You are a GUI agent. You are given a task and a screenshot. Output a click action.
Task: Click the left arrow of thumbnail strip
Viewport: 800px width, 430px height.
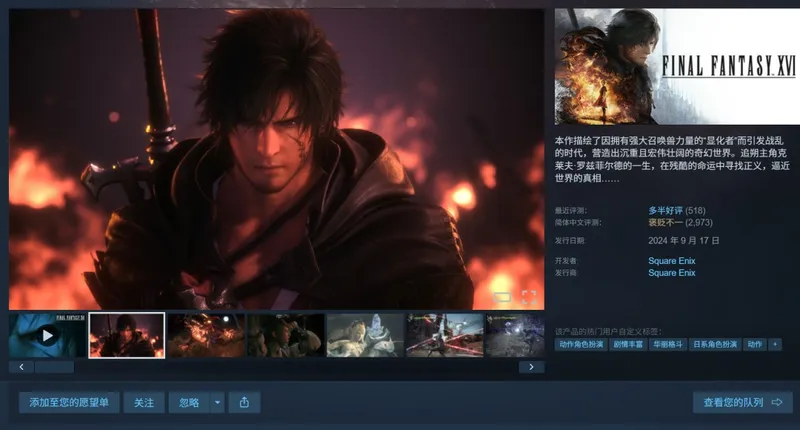21,367
